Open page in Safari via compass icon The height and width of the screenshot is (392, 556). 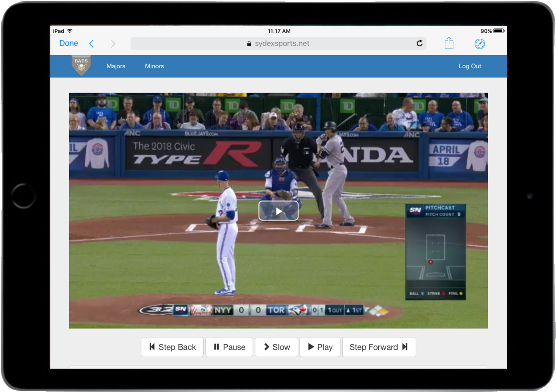479,44
